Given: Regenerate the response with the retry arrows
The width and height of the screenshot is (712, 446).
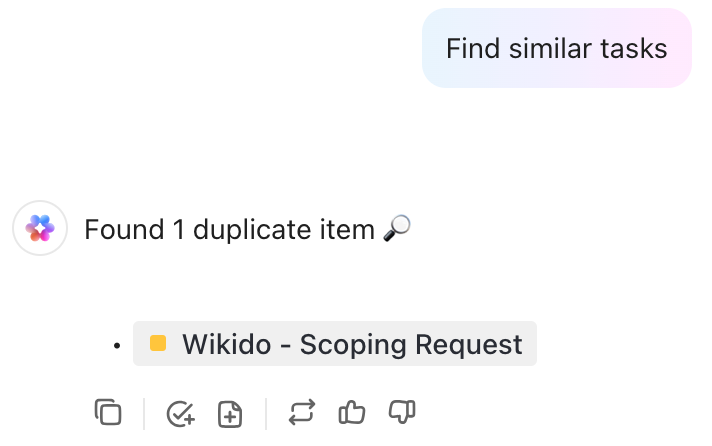Looking at the screenshot, I should [302, 412].
